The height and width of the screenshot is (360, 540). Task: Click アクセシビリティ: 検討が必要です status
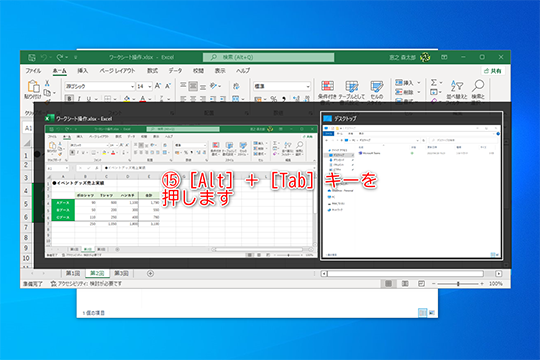click(x=86, y=284)
